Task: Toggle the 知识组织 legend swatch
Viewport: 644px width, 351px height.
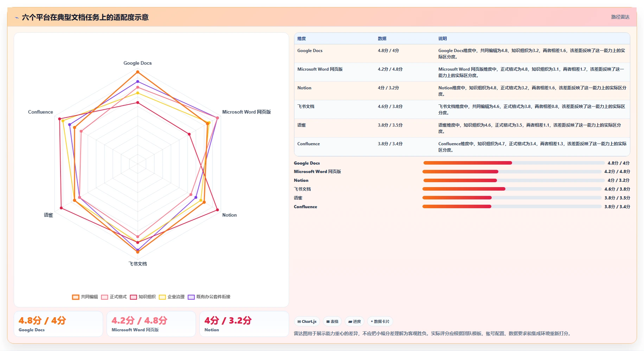Action: pos(133,297)
